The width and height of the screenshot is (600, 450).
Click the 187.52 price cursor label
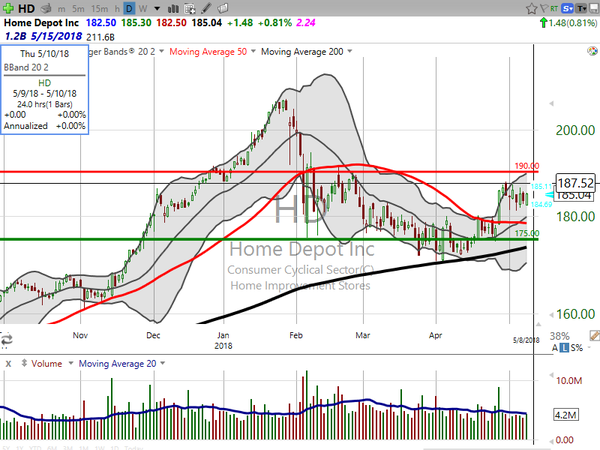pyautogui.click(x=575, y=183)
